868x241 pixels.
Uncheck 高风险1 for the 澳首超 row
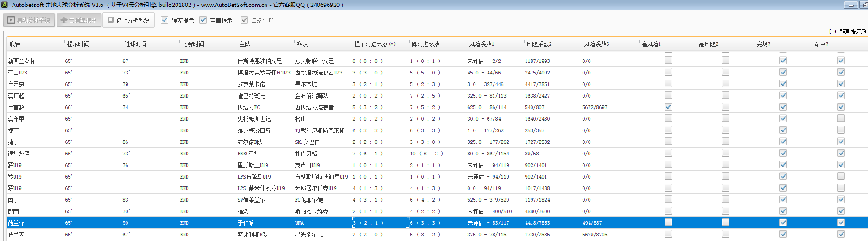[x=668, y=107]
